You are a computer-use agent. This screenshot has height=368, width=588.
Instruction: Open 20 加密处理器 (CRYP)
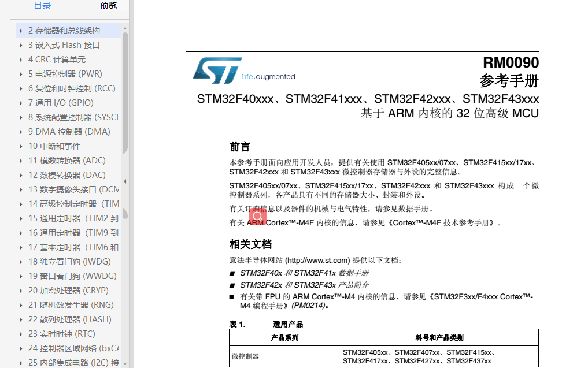pos(69,291)
